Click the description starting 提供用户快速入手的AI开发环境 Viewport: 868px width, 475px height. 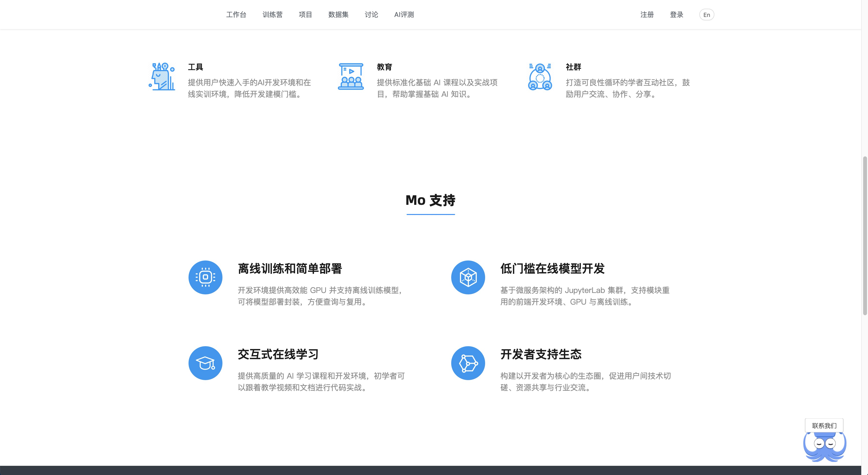pyautogui.click(x=249, y=88)
